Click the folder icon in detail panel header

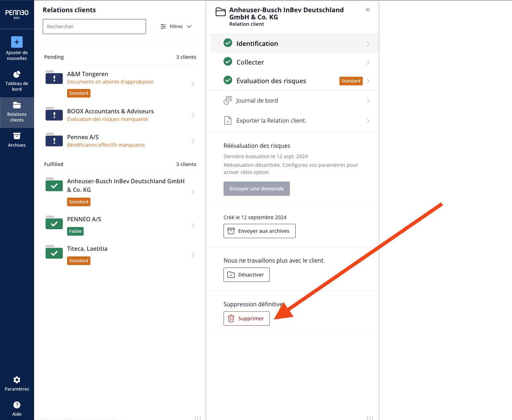221,12
